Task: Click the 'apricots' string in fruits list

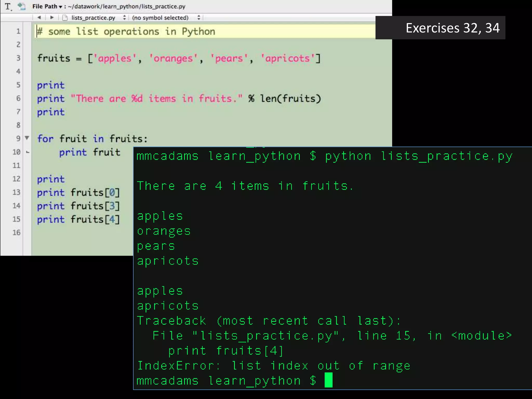Action: (x=287, y=58)
